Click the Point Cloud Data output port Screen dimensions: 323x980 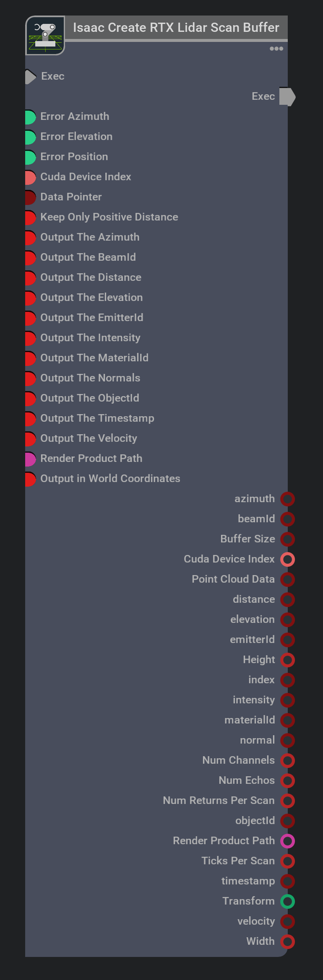coord(287,579)
